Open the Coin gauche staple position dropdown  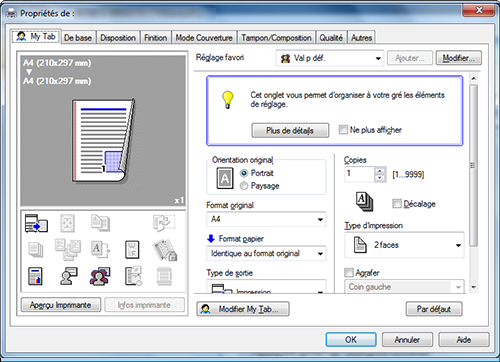click(x=404, y=287)
